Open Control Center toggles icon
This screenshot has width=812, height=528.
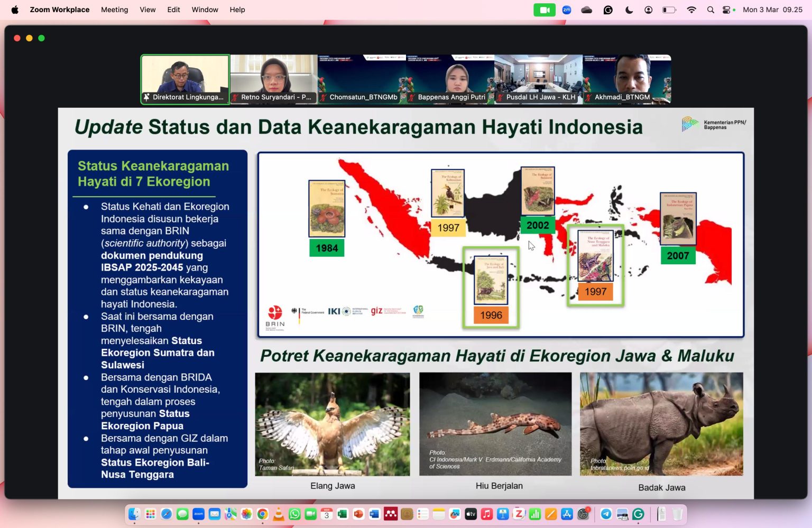pyautogui.click(x=727, y=10)
